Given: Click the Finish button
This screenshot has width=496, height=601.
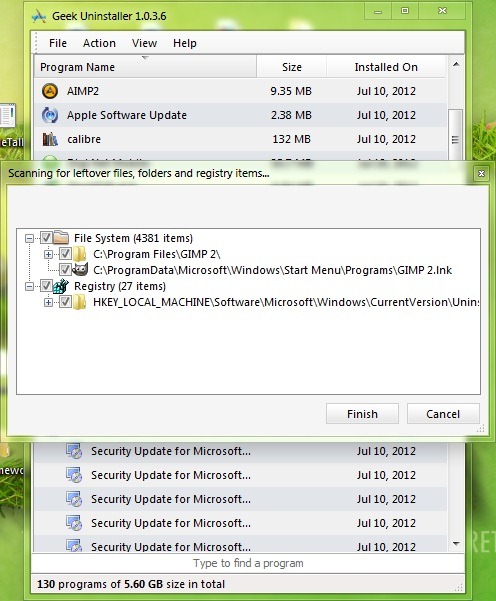Looking at the screenshot, I should click(x=362, y=414).
